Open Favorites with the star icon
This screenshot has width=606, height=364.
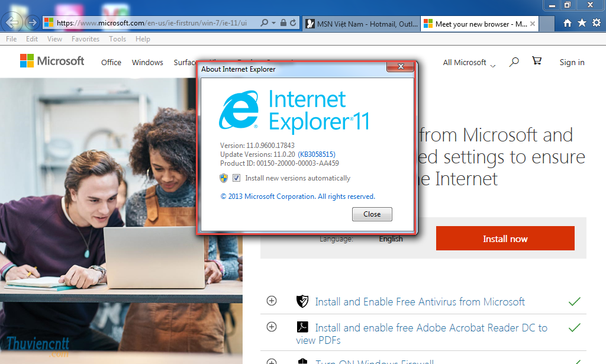click(x=582, y=23)
